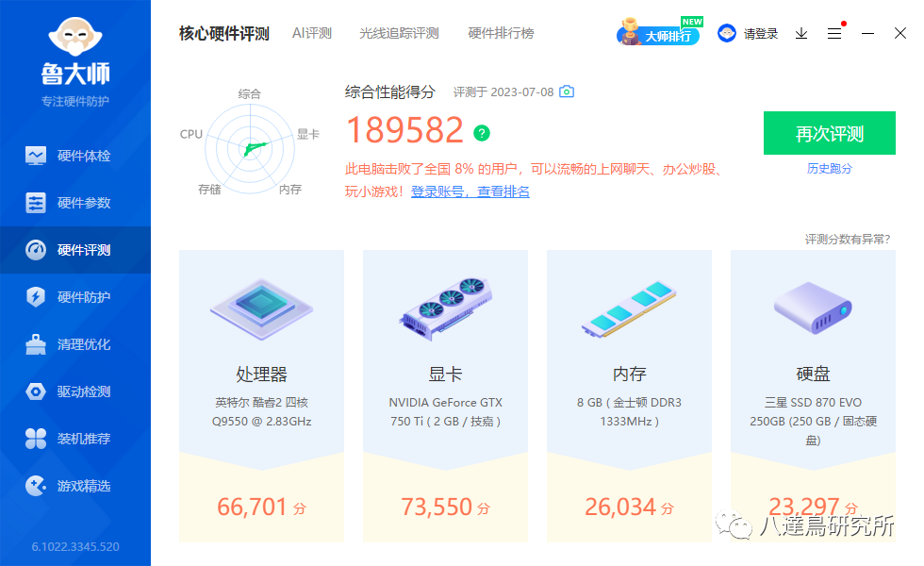Click the hard drive illustration
Image resolution: width=924 pixels, height=566 pixels.
point(813,308)
